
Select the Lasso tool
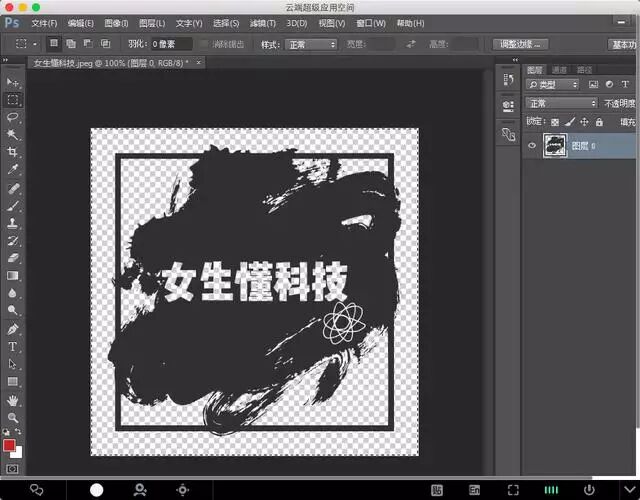click(x=12, y=117)
